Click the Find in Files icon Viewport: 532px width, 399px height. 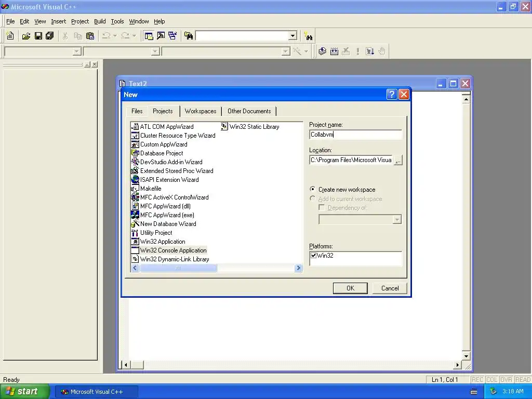(188, 36)
